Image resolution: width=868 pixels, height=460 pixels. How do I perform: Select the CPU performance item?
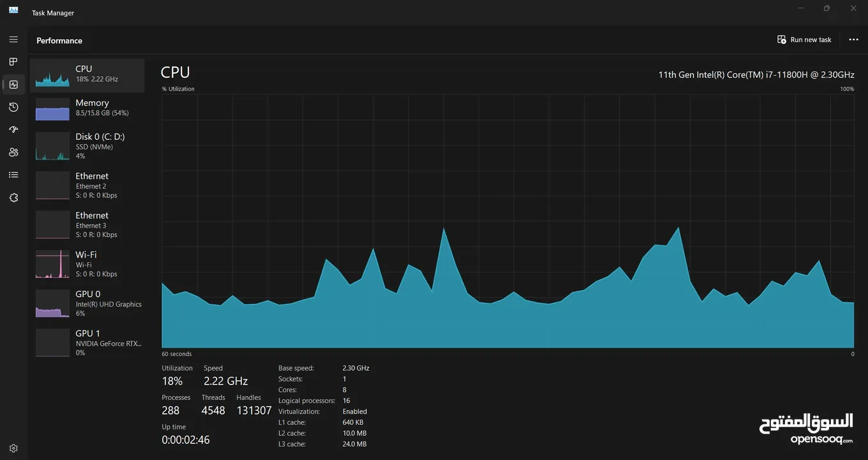pyautogui.click(x=87, y=75)
